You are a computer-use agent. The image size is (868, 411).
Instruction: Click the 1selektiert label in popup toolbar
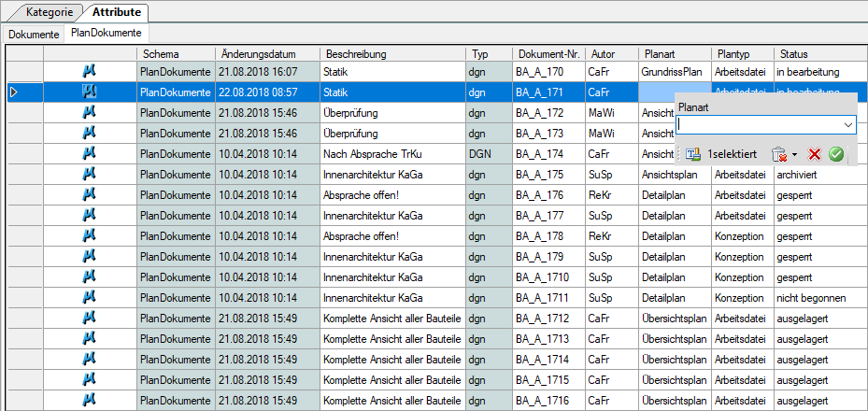[733, 154]
